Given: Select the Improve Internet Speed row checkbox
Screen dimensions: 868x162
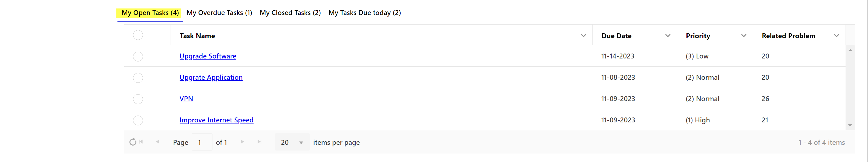Looking at the screenshot, I should [x=138, y=120].
